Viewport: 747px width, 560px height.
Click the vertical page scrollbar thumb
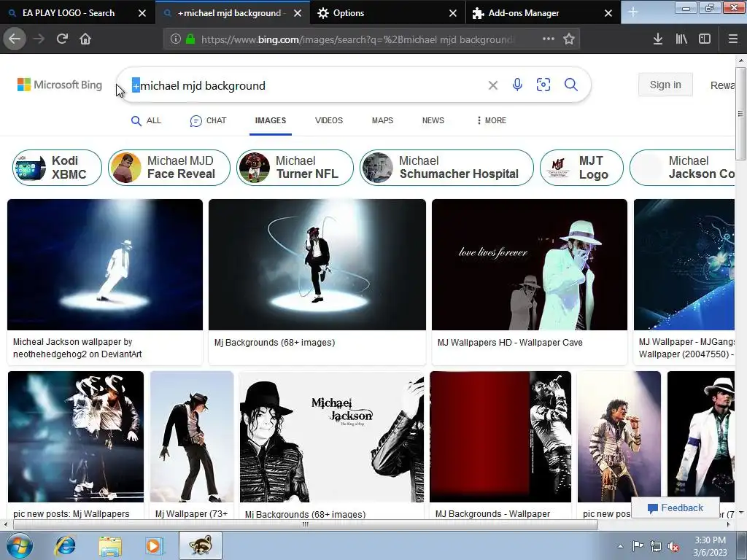(740, 113)
